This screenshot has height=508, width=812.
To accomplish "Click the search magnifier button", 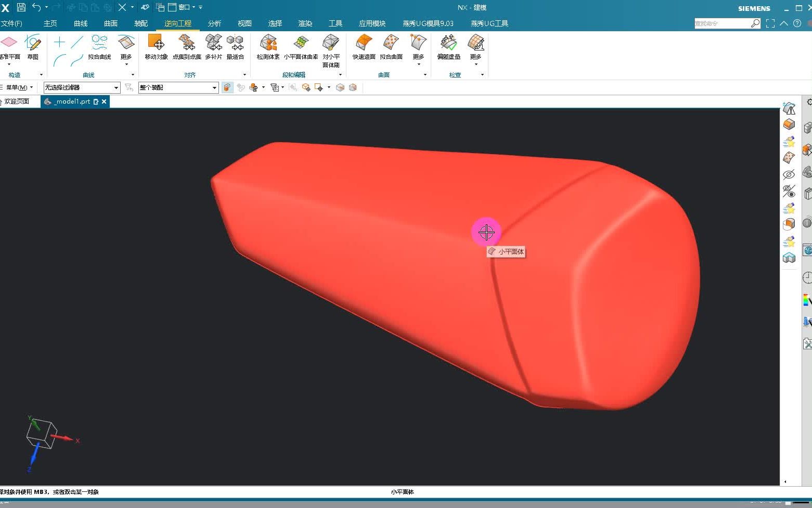I will coord(755,23).
